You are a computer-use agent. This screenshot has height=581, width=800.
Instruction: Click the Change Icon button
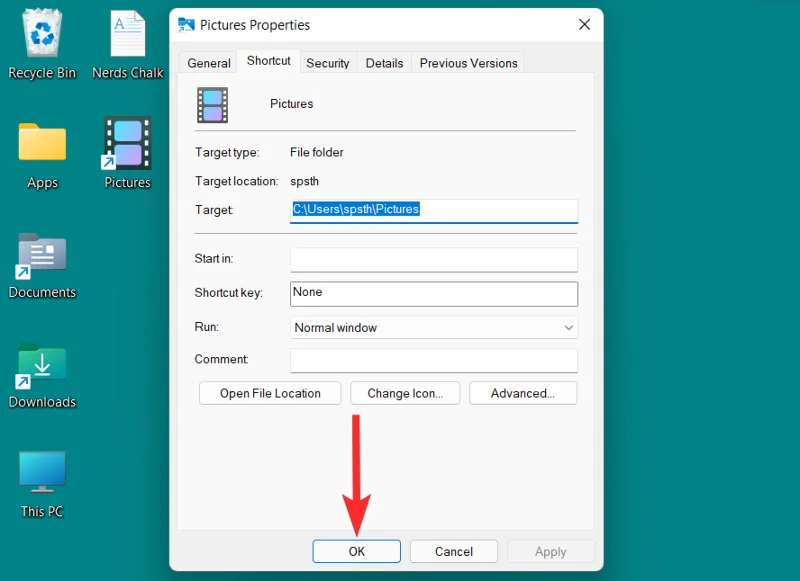(405, 393)
